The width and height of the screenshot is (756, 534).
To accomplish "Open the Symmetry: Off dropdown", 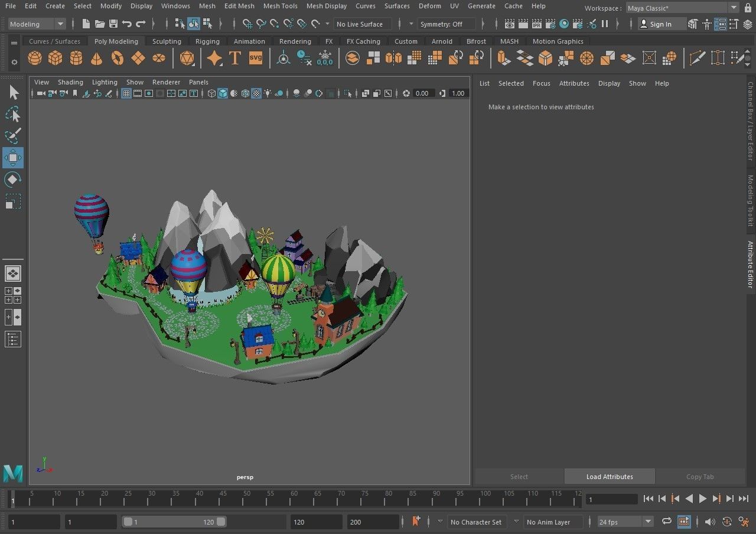I will pyautogui.click(x=447, y=24).
